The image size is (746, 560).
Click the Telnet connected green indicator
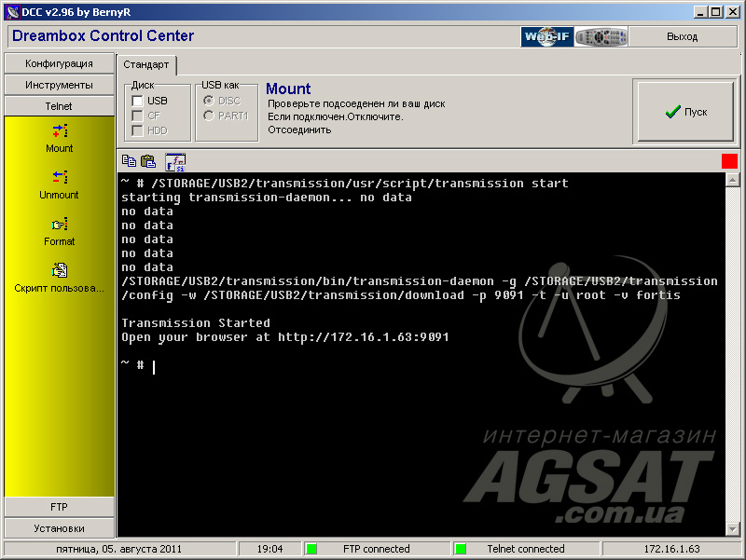coord(461,549)
